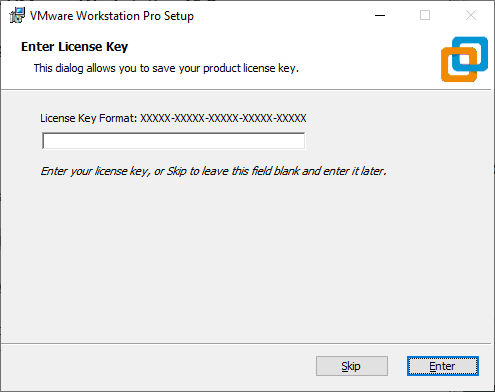
Task: Click inside the license key text box
Action: point(173,141)
